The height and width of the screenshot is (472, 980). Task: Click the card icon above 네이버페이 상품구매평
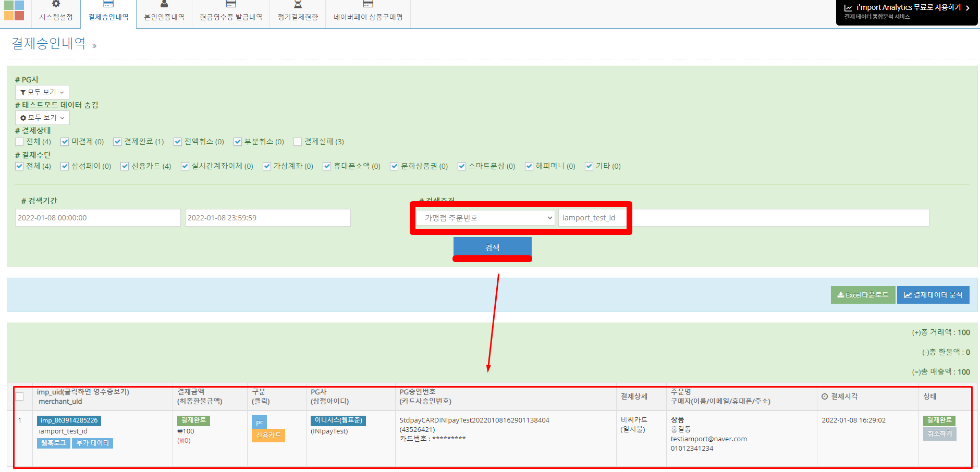(368, 4)
